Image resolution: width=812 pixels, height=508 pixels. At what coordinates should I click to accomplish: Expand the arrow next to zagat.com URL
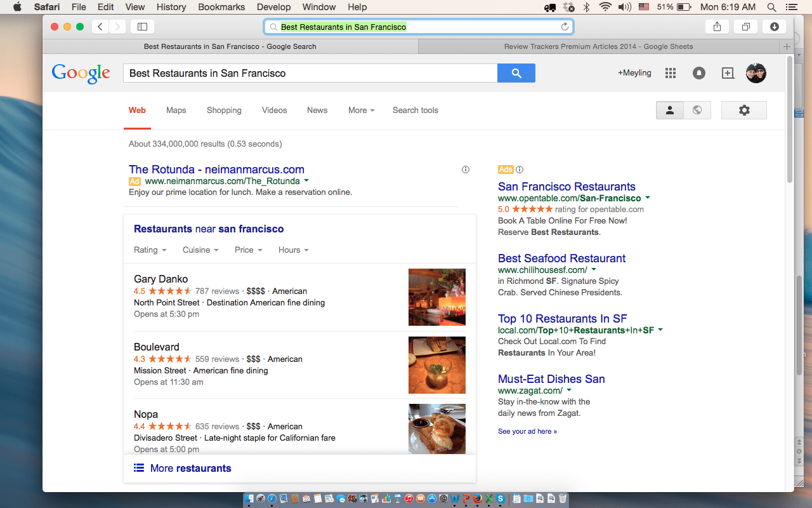pos(569,391)
